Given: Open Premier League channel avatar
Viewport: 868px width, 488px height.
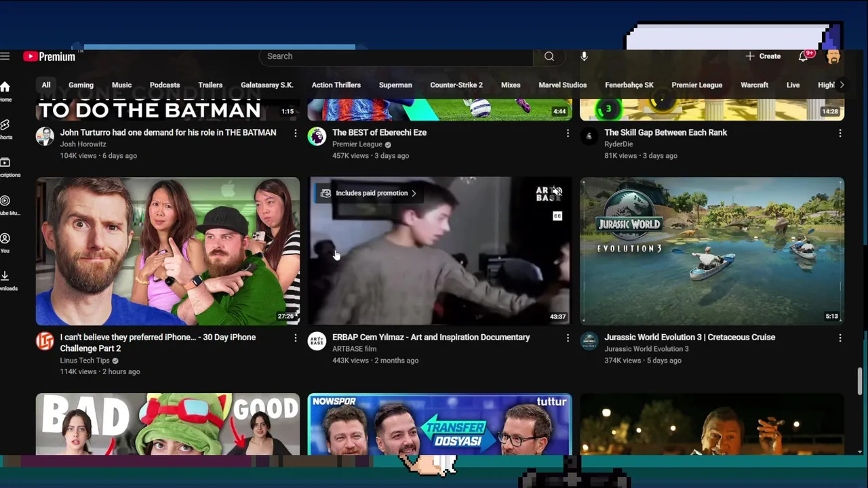Looking at the screenshot, I should coord(317,136).
